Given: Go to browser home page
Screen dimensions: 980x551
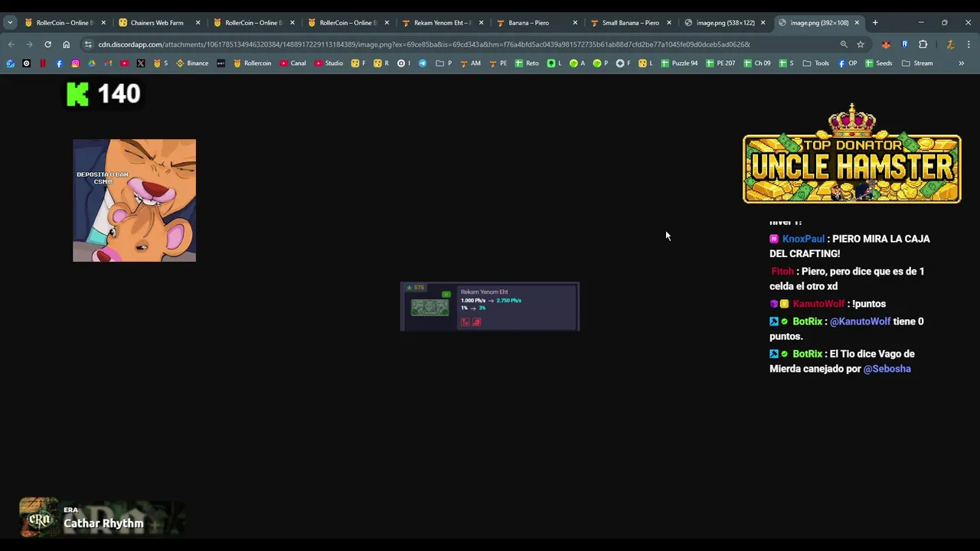Looking at the screenshot, I should click(x=66, y=44).
